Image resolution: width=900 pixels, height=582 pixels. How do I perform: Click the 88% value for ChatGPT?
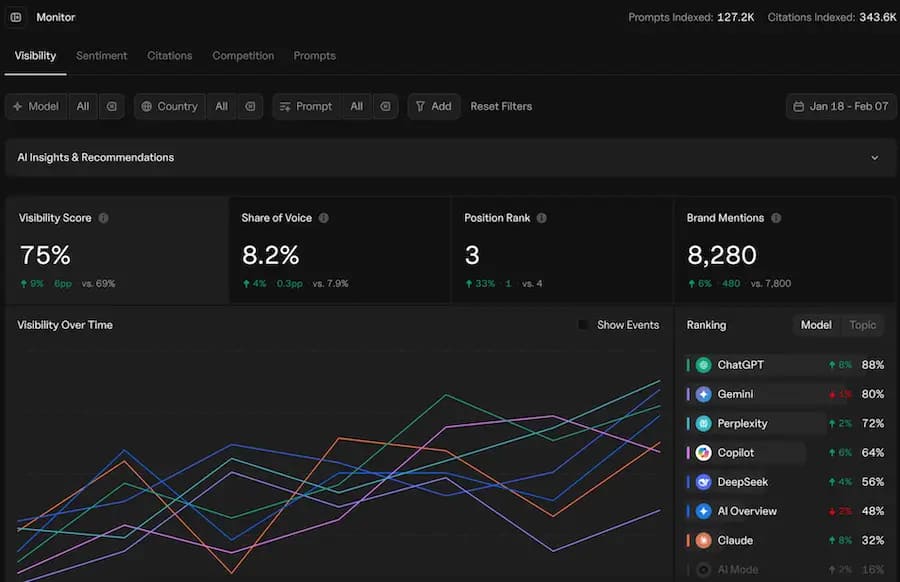[x=872, y=365]
